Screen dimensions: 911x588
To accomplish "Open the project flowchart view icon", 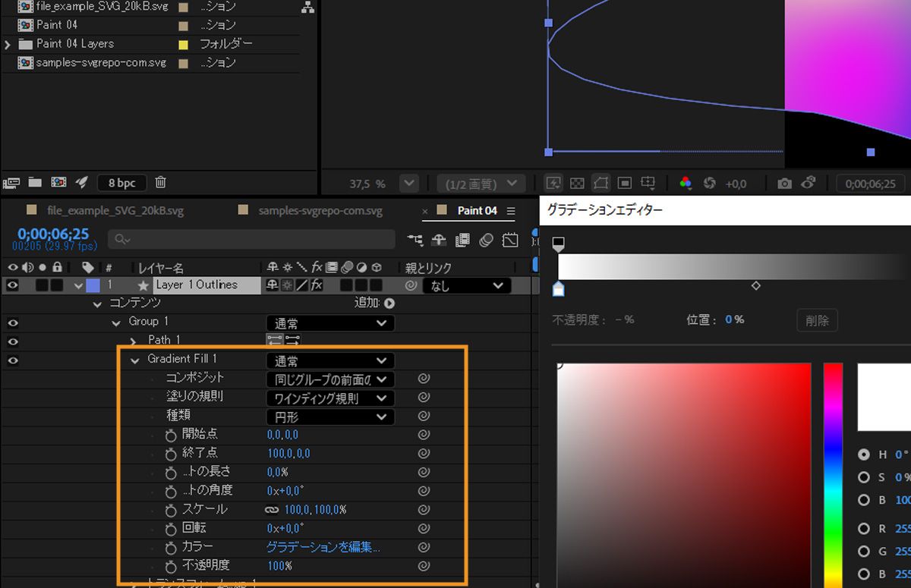I will 307,8.
